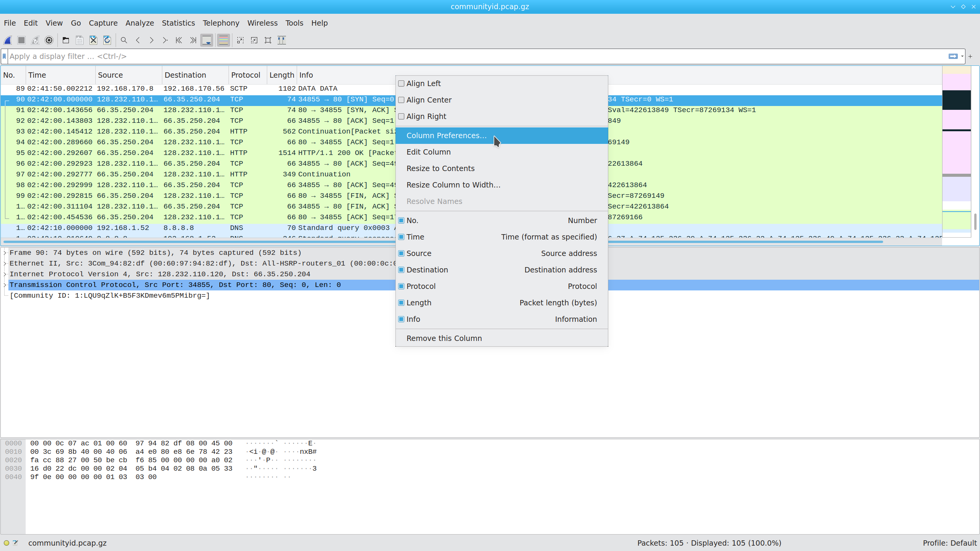The height and width of the screenshot is (551, 980).
Task: Choose Resize Column to Width entry
Action: click(501, 185)
